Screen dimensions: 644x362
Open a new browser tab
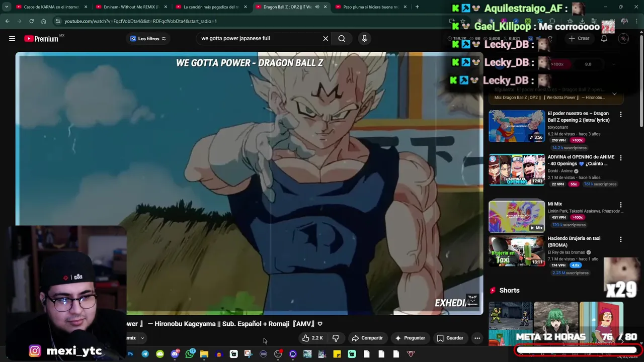click(x=417, y=7)
